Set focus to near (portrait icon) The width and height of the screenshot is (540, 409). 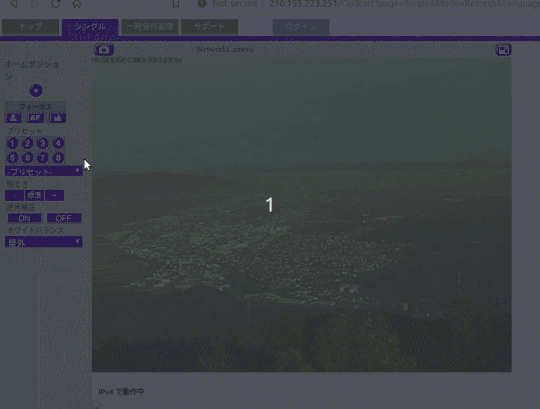tap(13, 118)
